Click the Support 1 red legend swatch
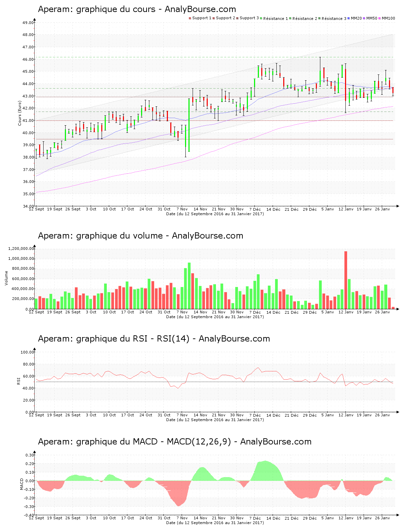412x532 pixels. (190, 18)
